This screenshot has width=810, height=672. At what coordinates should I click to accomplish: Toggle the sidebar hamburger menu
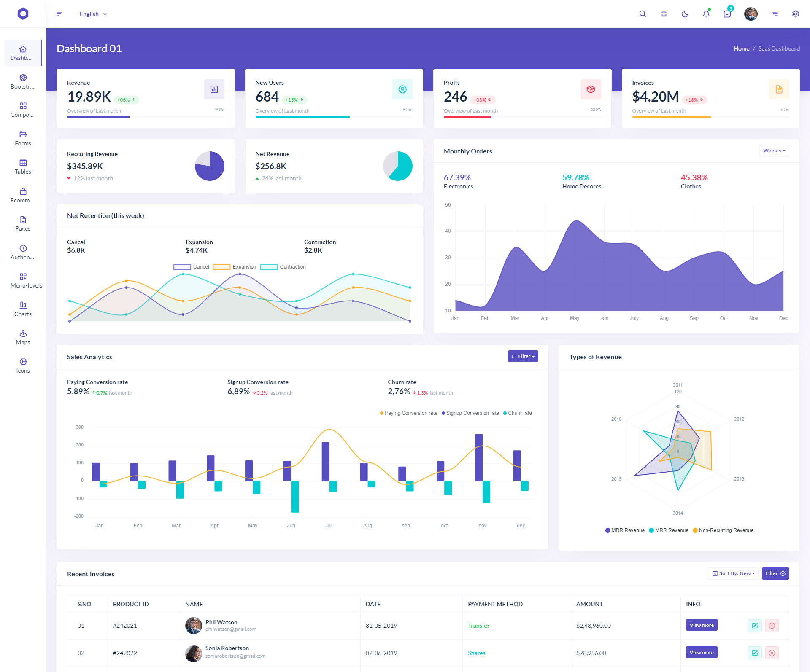point(59,14)
